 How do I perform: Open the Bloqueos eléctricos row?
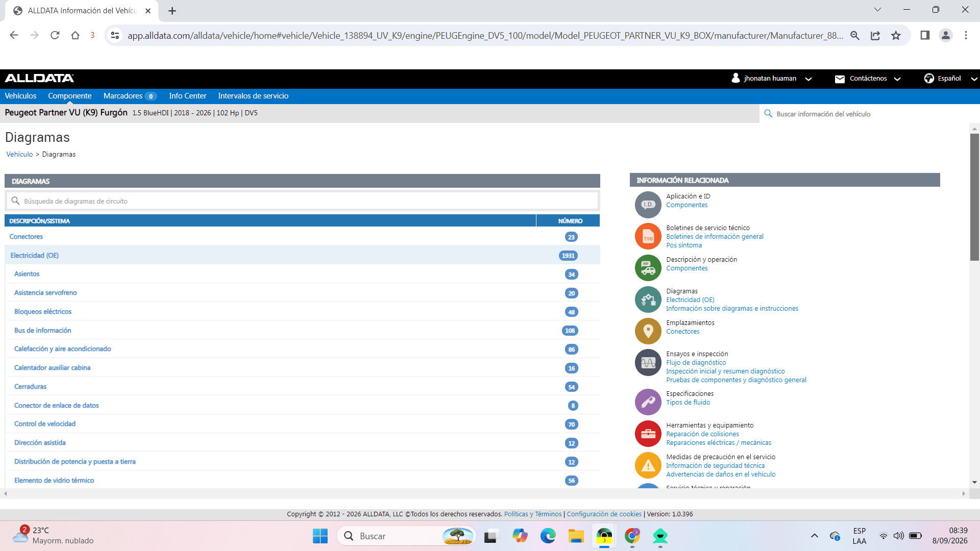[302, 311]
